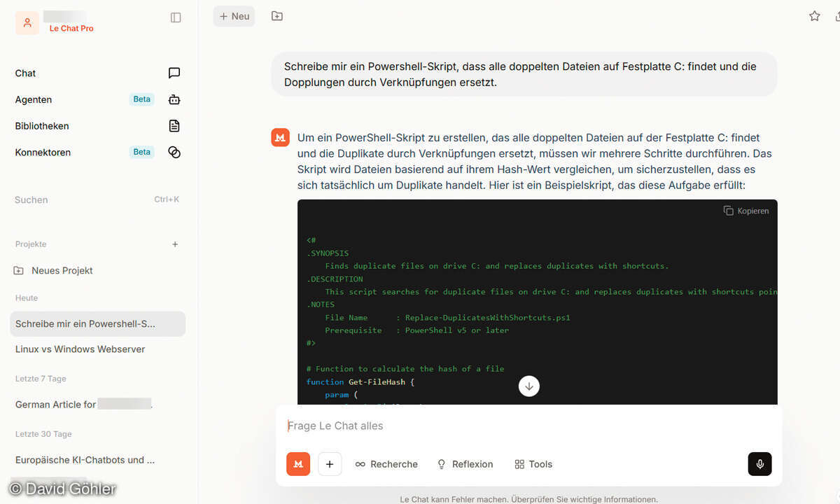The image size is (840, 504).
Task: Open the Linux vs Windows Webserver chat
Action: pyautogui.click(x=80, y=349)
